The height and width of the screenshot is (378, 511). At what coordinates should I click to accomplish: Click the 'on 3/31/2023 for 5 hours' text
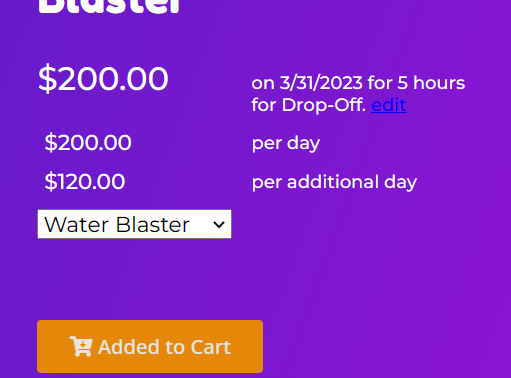pos(358,83)
